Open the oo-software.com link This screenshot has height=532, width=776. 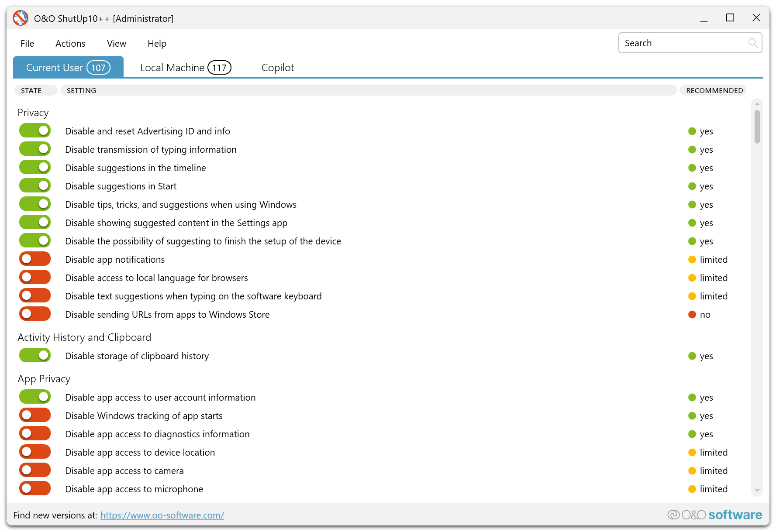point(162,515)
